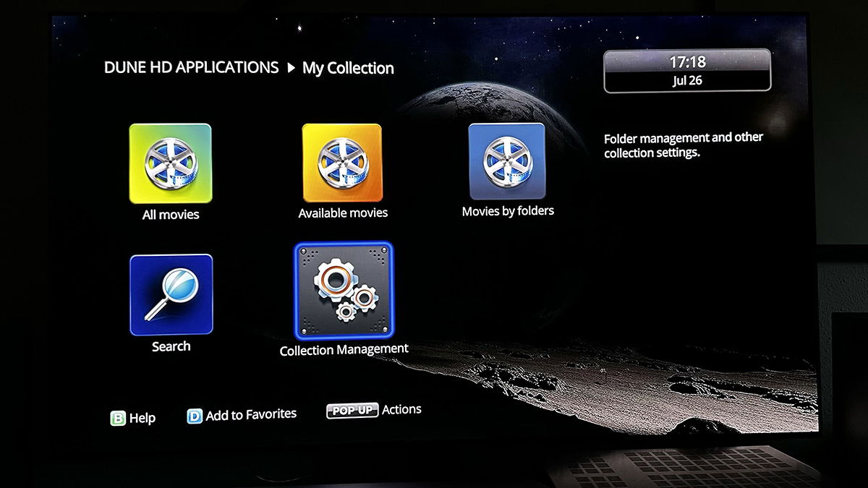Screen dimensions: 868x488
Task: Select the "Available movies" label
Action: tap(343, 213)
